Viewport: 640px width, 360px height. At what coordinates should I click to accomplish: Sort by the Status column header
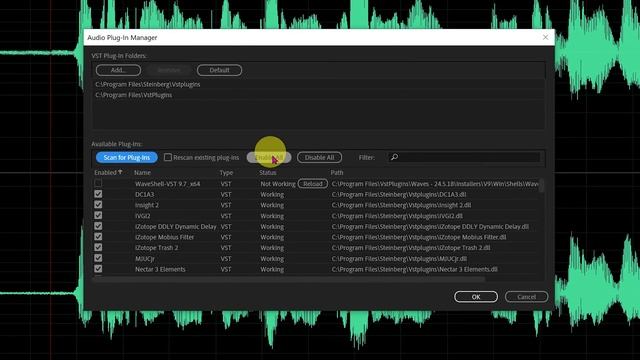(x=268, y=173)
